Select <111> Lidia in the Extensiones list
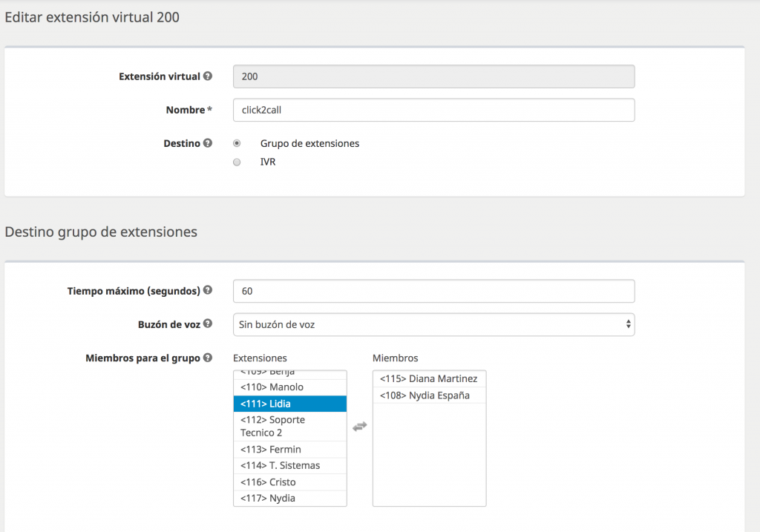The height and width of the screenshot is (532, 760). tap(289, 403)
